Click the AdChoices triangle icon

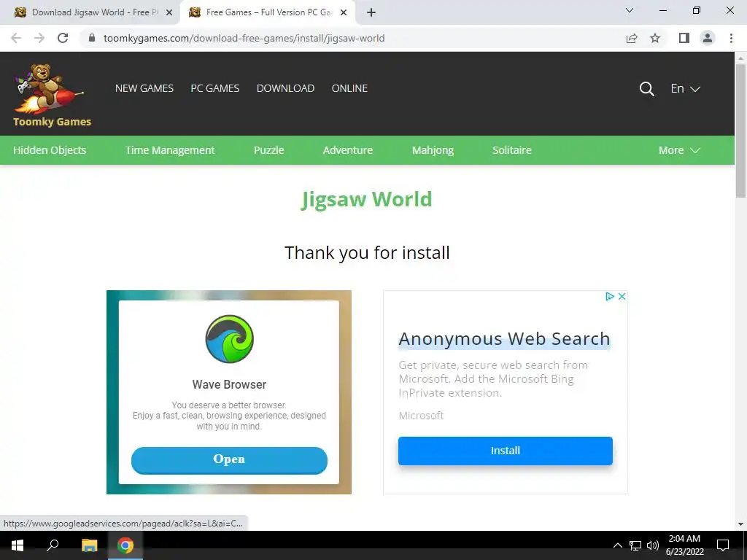(609, 296)
